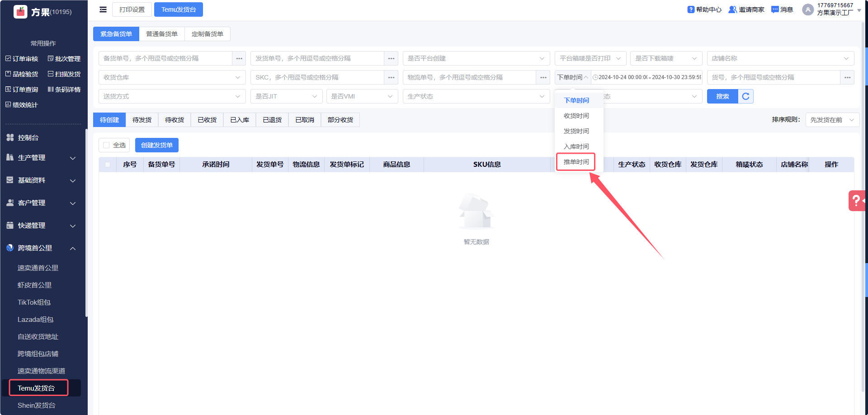Click the sidebar vertical scrollbar
Image resolution: width=868 pixels, height=415 pixels.
coord(86,222)
